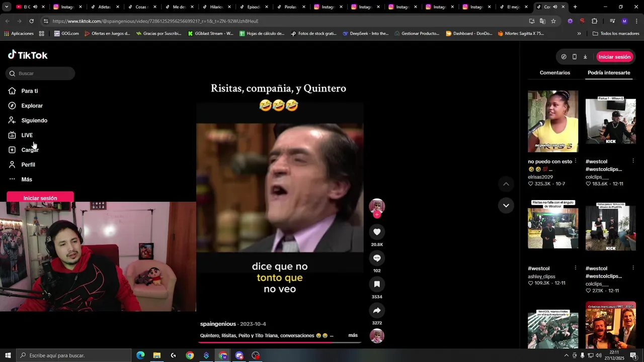Image resolution: width=644 pixels, height=362 pixels.
Task: Open the browser extensions puzzle icon
Action: click(x=594, y=21)
